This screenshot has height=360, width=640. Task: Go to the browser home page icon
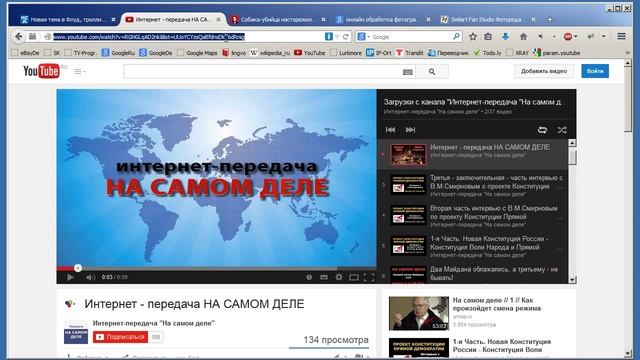pos(523,37)
